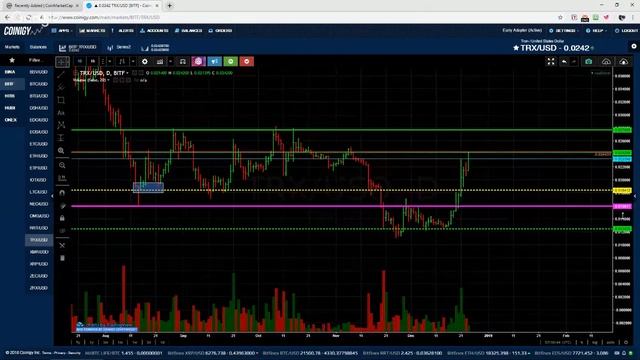Load chart layout from cloud
This screenshot has height=360, width=640.
[607, 62]
